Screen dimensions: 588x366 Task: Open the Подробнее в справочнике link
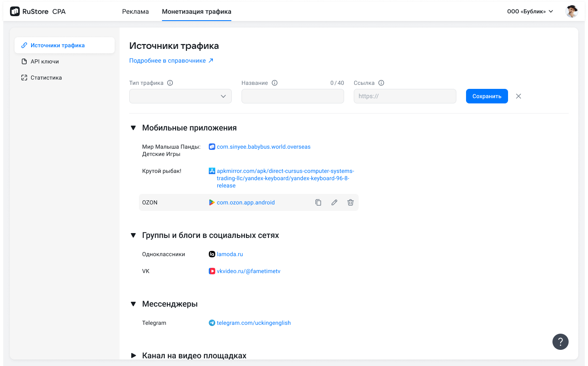tap(171, 61)
